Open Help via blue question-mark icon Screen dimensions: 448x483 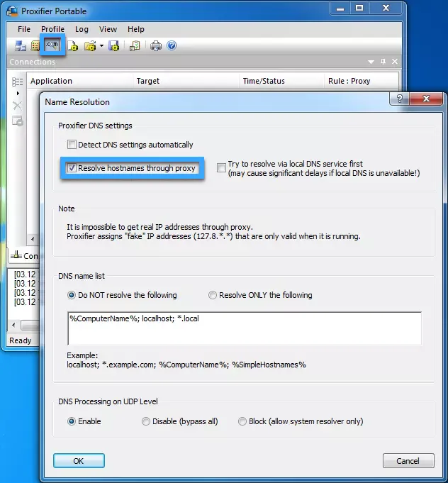click(172, 45)
